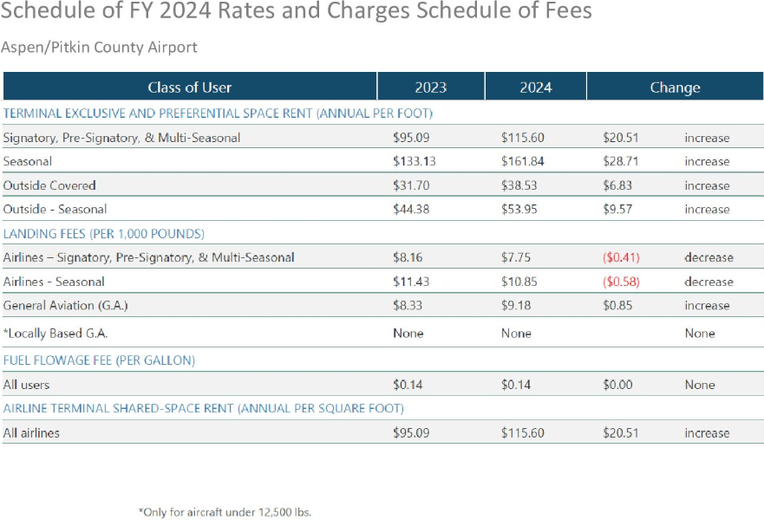Select the red ($0.41) change value
Viewport: 764px width, 532px height.
click(621, 257)
